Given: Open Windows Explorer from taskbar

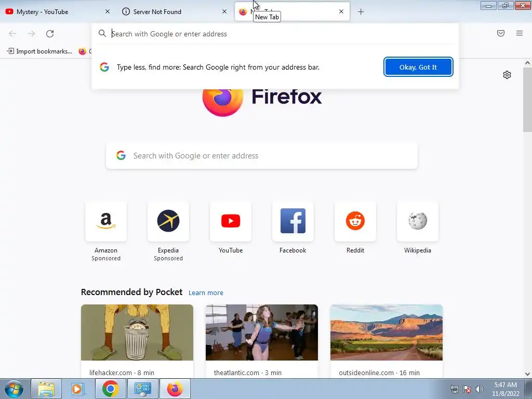Looking at the screenshot, I should tap(46, 389).
